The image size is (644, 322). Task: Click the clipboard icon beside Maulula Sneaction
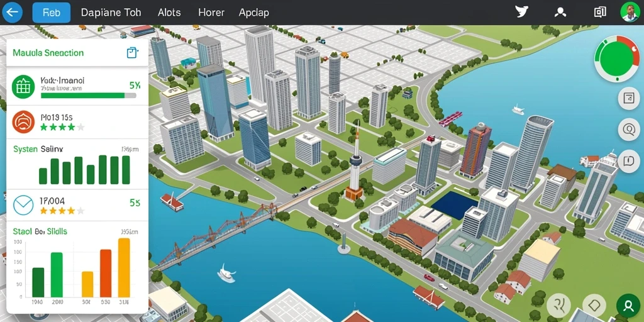pos(132,53)
